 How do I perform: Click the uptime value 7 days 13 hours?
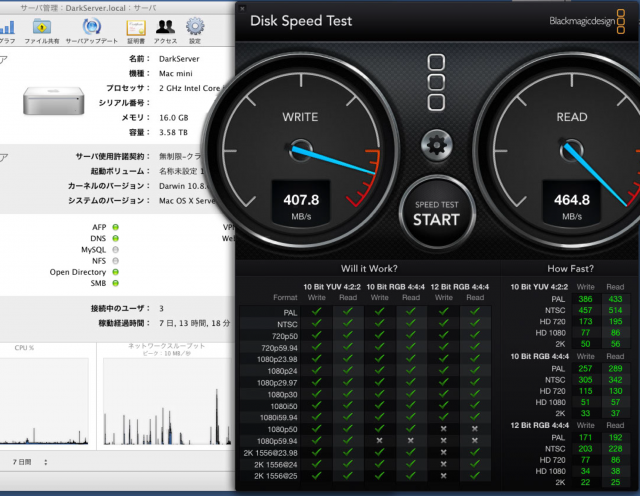[x=195, y=323]
